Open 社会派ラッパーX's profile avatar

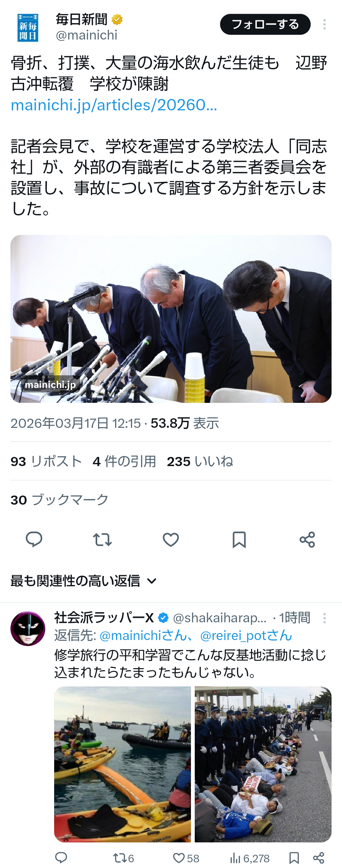[28, 628]
